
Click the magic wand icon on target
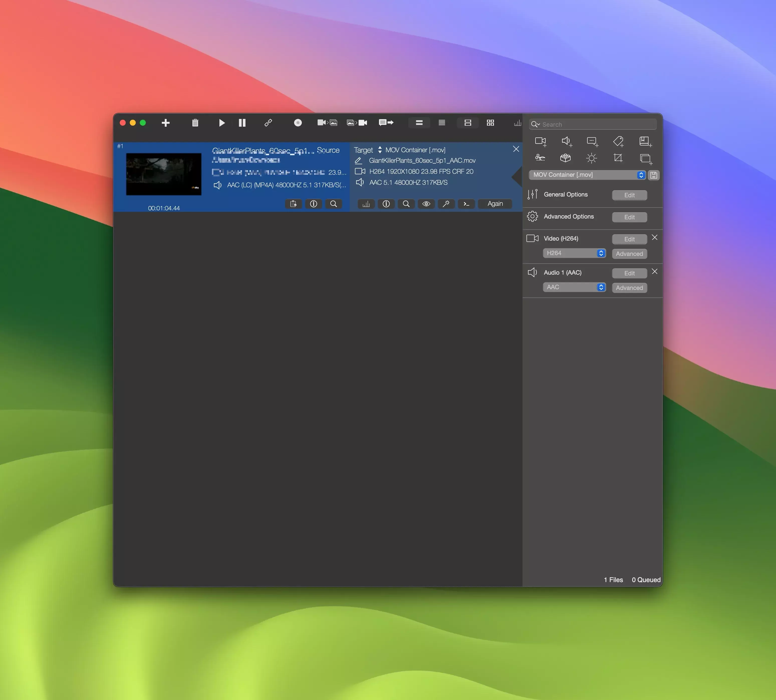click(x=446, y=204)
